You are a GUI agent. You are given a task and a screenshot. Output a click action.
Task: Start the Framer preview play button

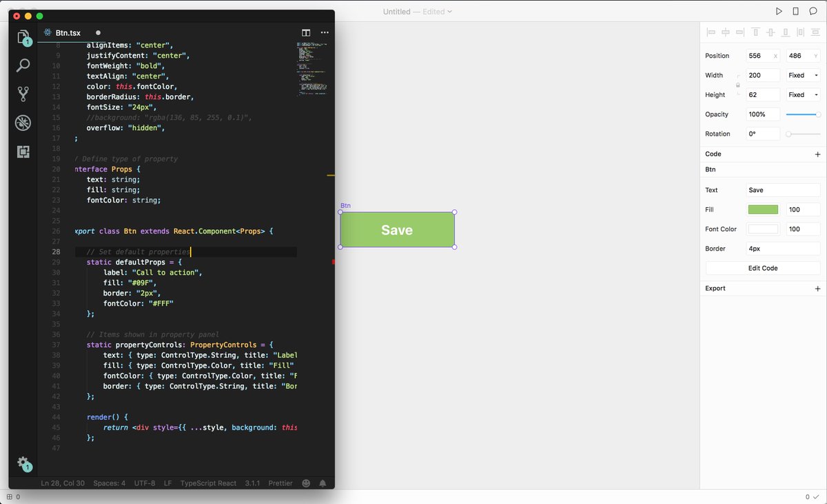coord(779,11)
